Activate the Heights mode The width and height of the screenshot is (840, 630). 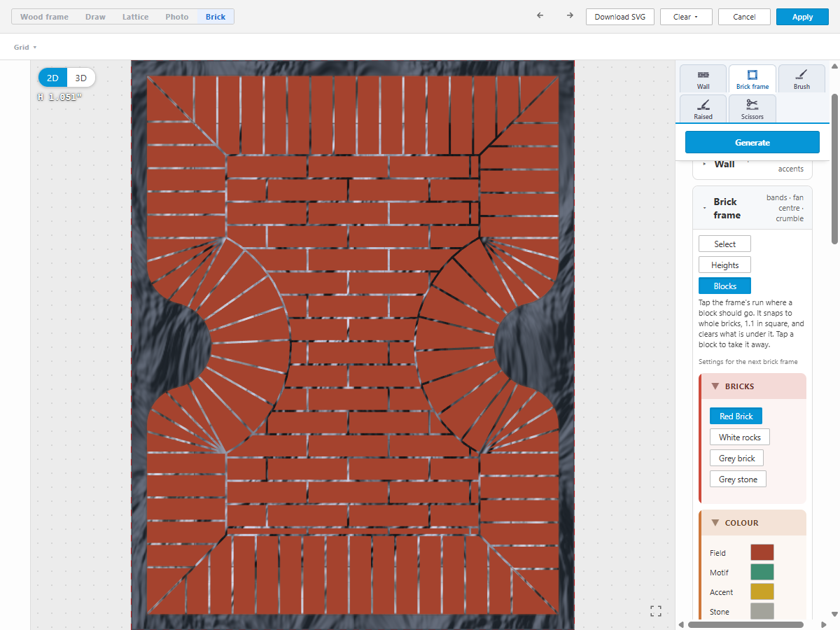tap(724, 265)
